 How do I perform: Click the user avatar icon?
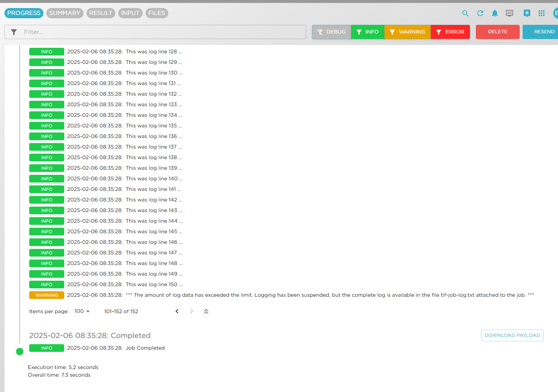[x=555, y=13]
